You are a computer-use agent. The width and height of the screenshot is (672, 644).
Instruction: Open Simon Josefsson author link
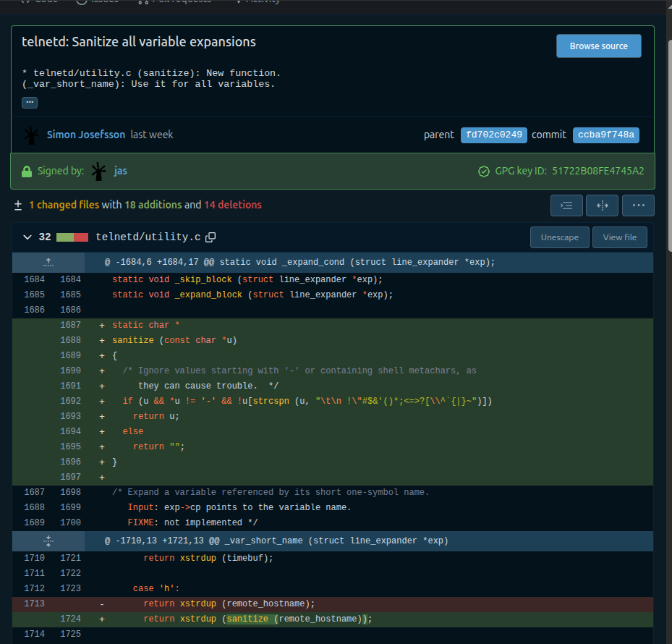[x=85, y=135]
